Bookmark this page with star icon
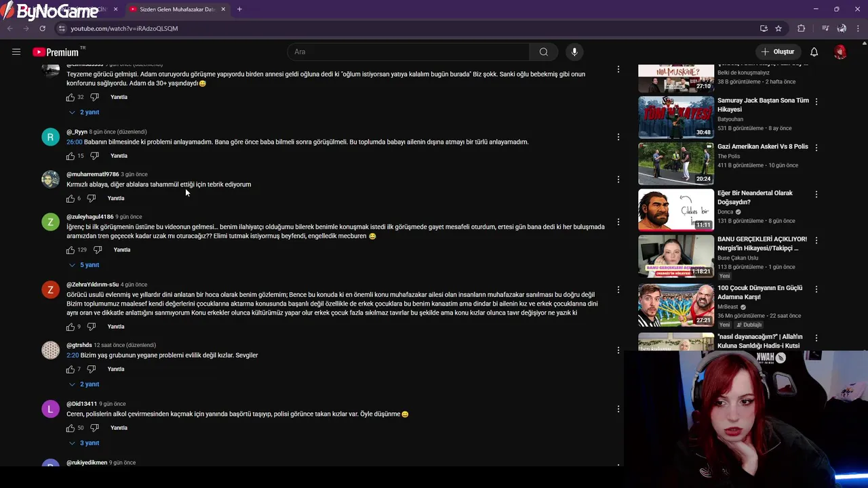868x488 pixels. click(778, 28)
